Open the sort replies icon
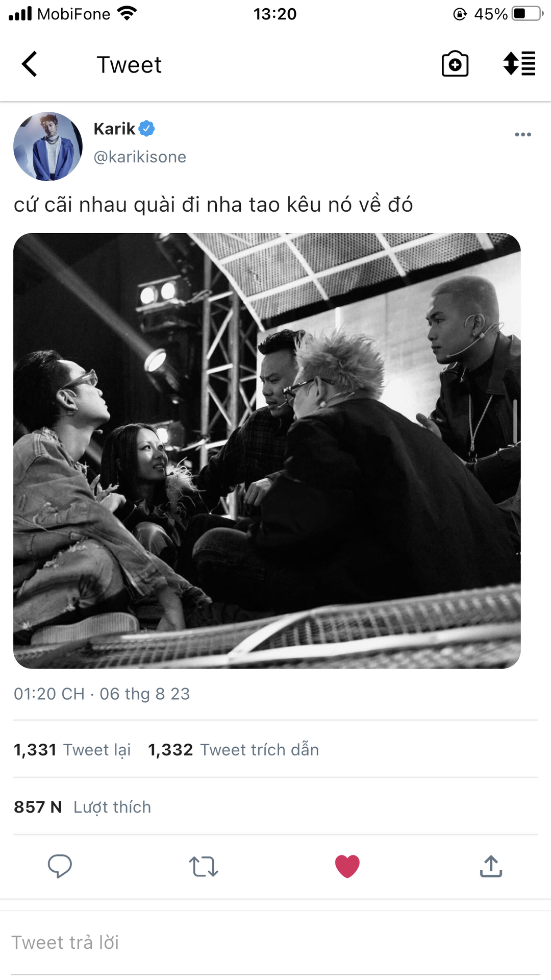Viewport: 551px width, 980px height. click(x=519, y=64)
